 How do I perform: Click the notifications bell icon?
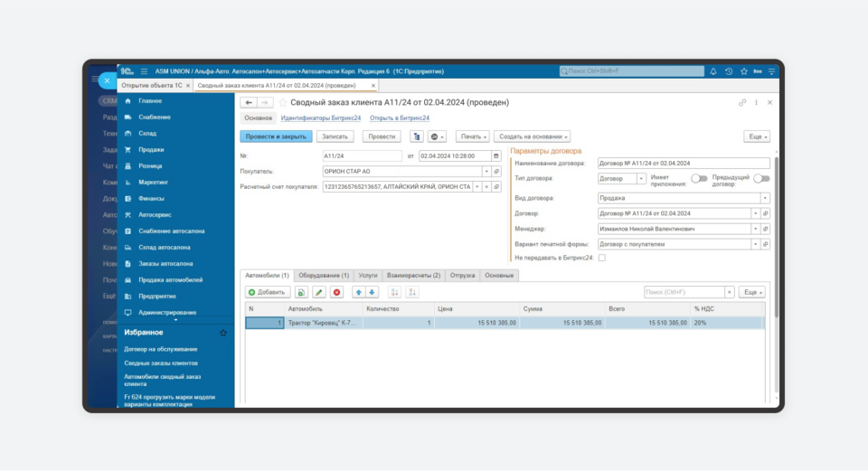(x=713, y=71)
